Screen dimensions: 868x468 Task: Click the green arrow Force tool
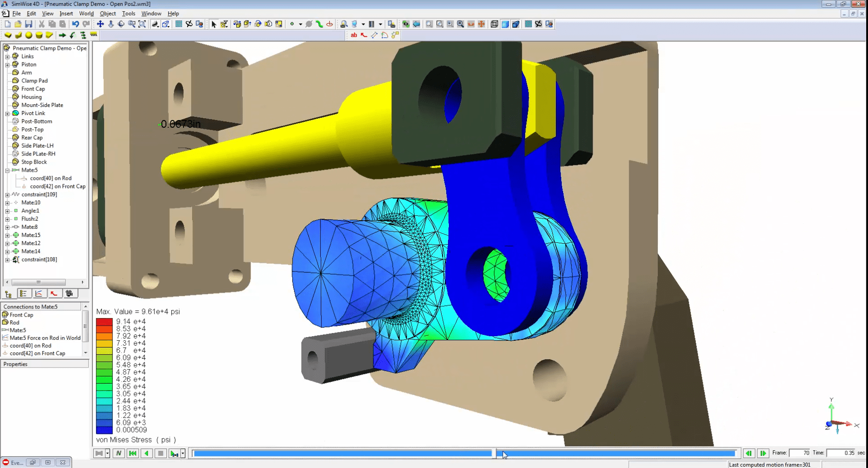[x=62, y=35]
